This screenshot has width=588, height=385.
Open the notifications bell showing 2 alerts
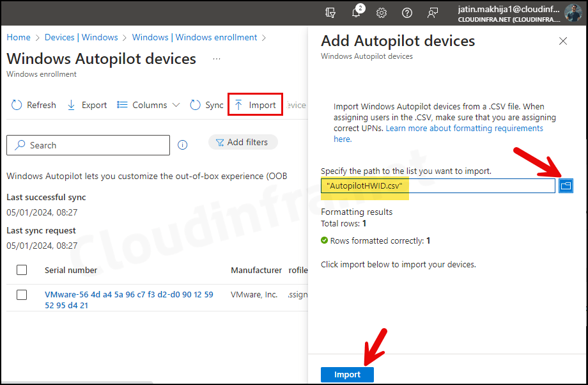(x=356, y=13)
